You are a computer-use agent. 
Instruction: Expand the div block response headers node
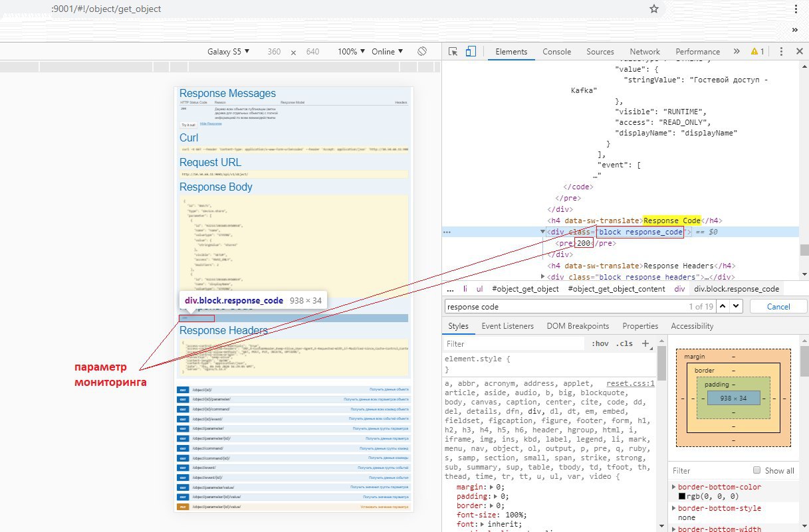[543, 277]
